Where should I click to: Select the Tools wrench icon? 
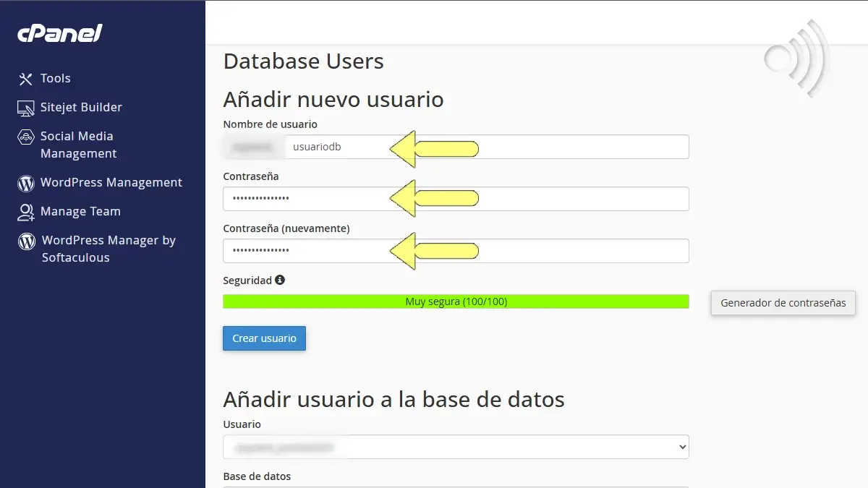(25, 78)
